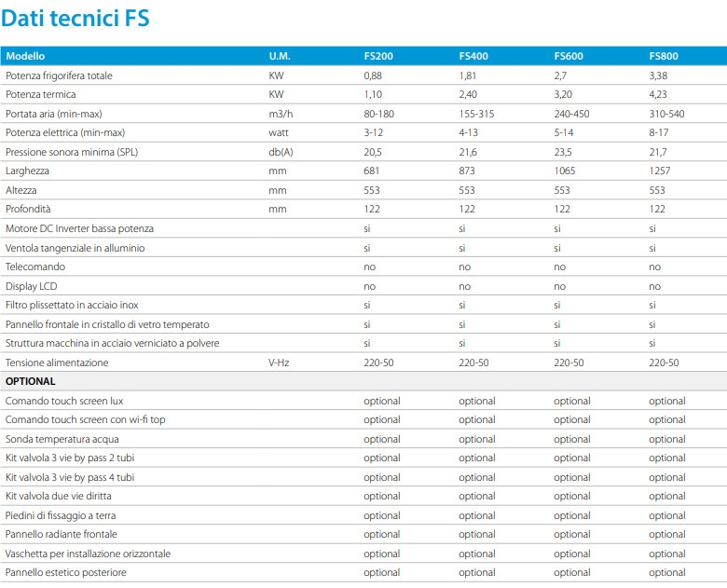Select 'Potenza elettrica (min-max)' row label
The image size is (727, 588).
pos(65,132)
